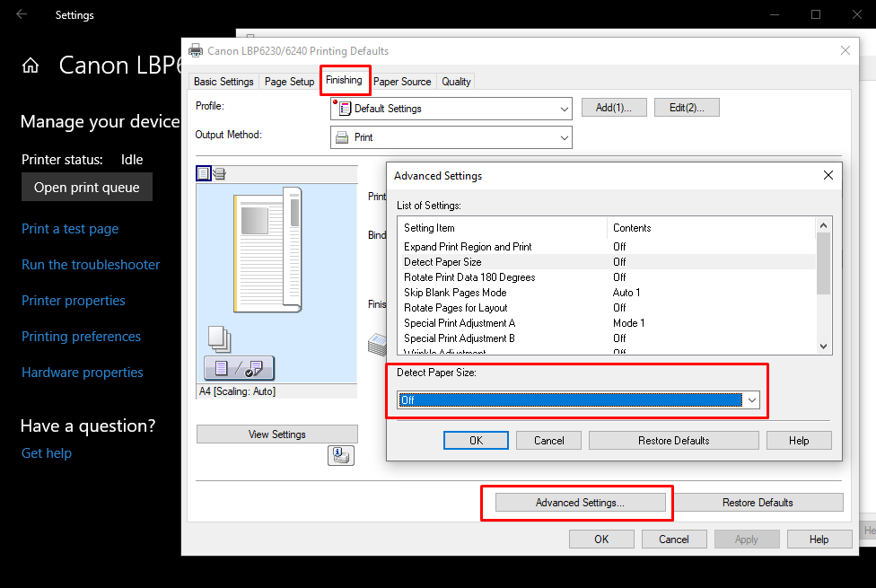Close the Advanced Settings dialog

tap(828, 176)
